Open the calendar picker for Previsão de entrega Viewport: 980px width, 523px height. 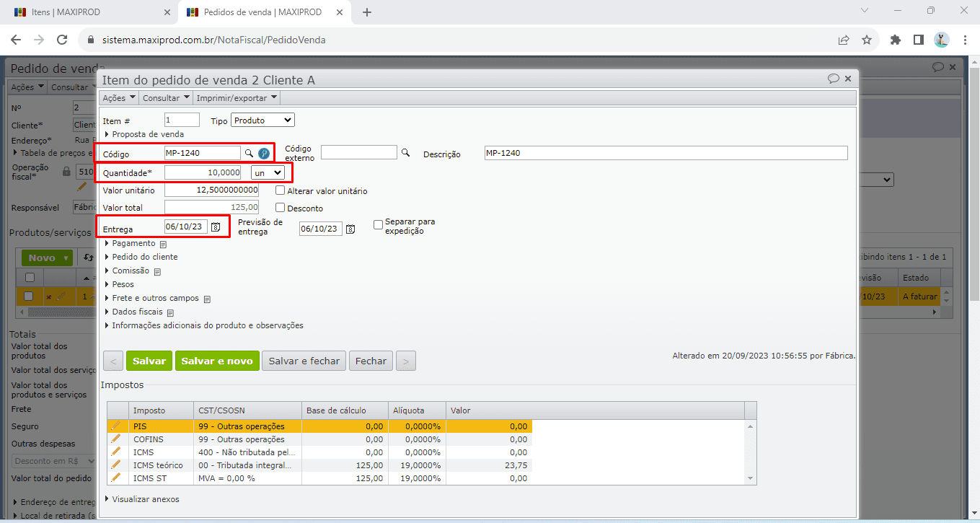pos(350,229)
